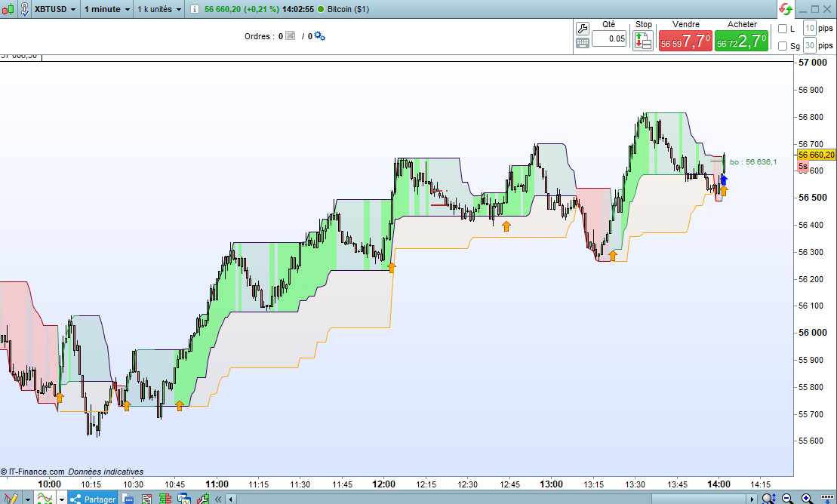Click the Stop order type icon

click(643, 41)
